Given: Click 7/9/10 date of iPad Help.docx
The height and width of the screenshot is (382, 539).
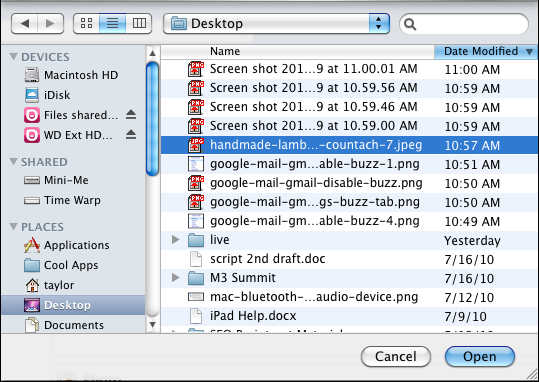Looking at the screenshot, I should tap(465, 316).
